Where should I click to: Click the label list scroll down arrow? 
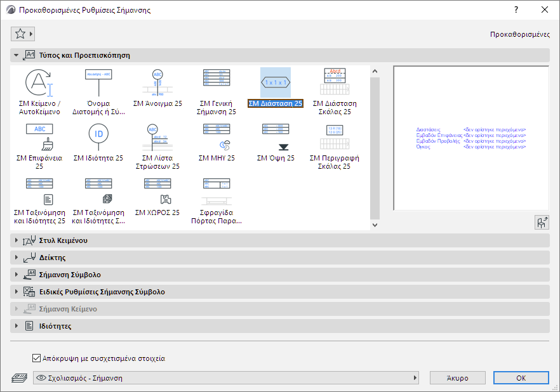coord(375,225)
